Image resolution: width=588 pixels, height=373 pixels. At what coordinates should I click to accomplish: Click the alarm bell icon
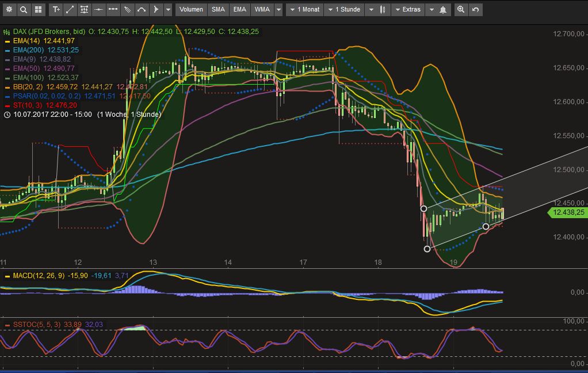tap(443, 10)
